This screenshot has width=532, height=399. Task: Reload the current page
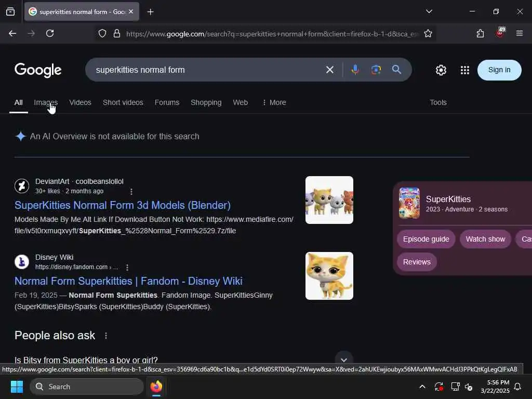[x=50, y=33]
